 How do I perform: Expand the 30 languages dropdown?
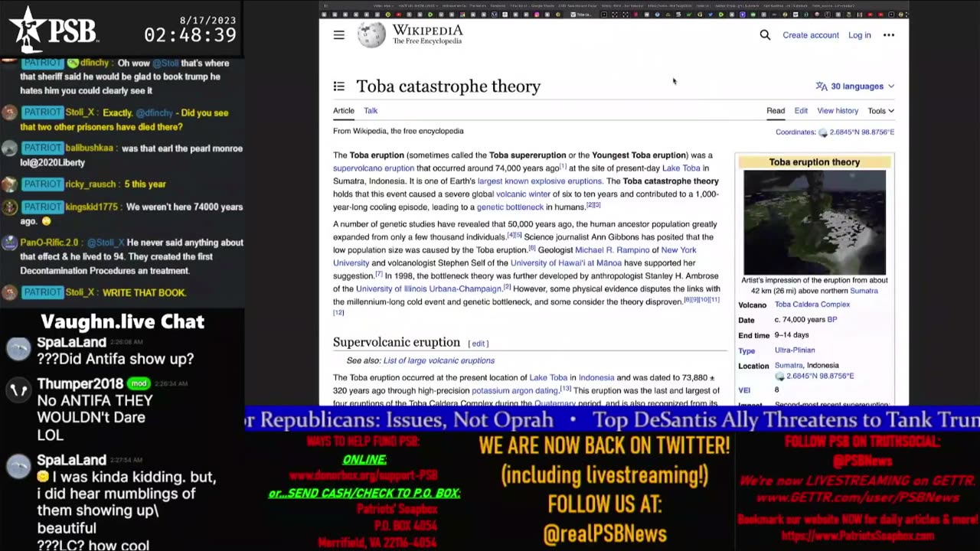(862, 86)
